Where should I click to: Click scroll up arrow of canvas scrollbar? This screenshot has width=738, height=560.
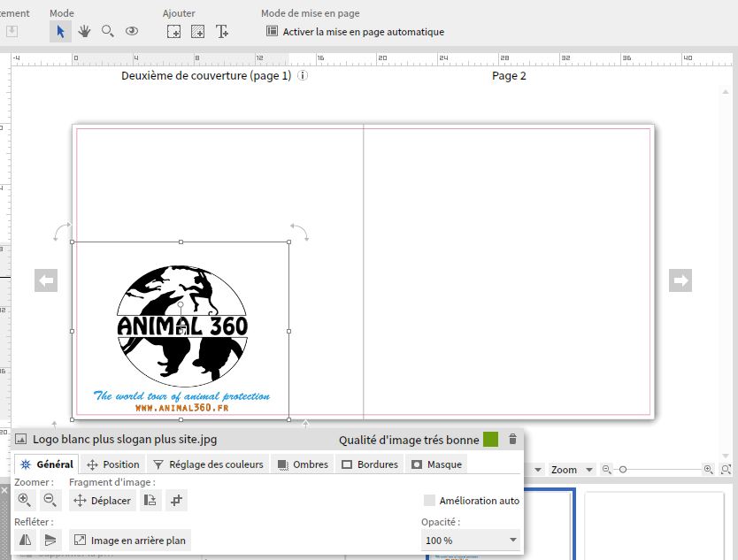pyautogui.click(x=726, y=92)
